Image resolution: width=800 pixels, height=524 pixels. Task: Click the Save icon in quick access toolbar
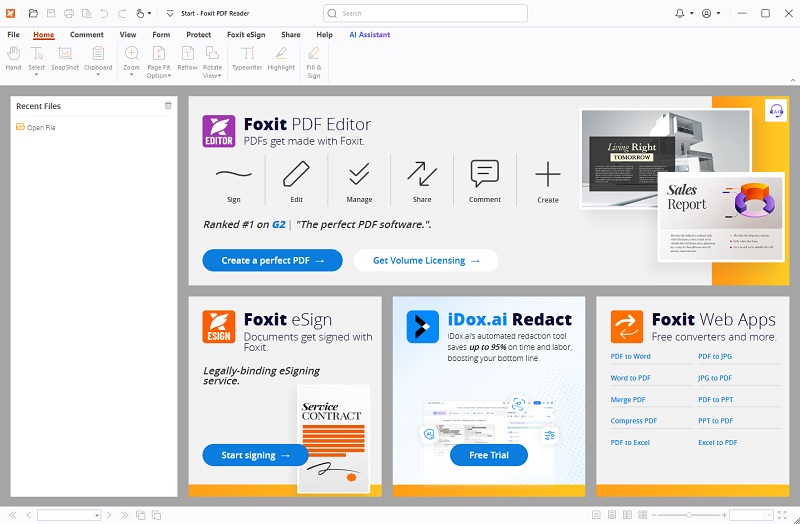(51, 13)
